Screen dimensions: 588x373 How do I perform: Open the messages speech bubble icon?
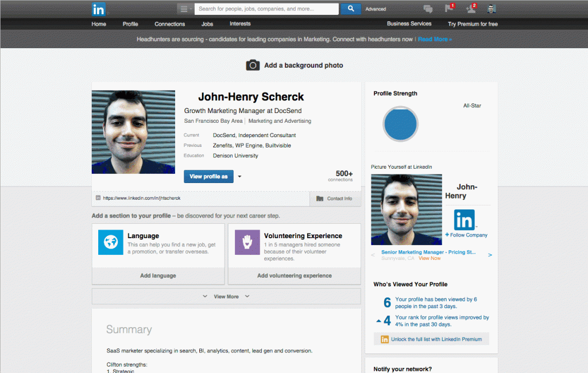pos(428,9)
